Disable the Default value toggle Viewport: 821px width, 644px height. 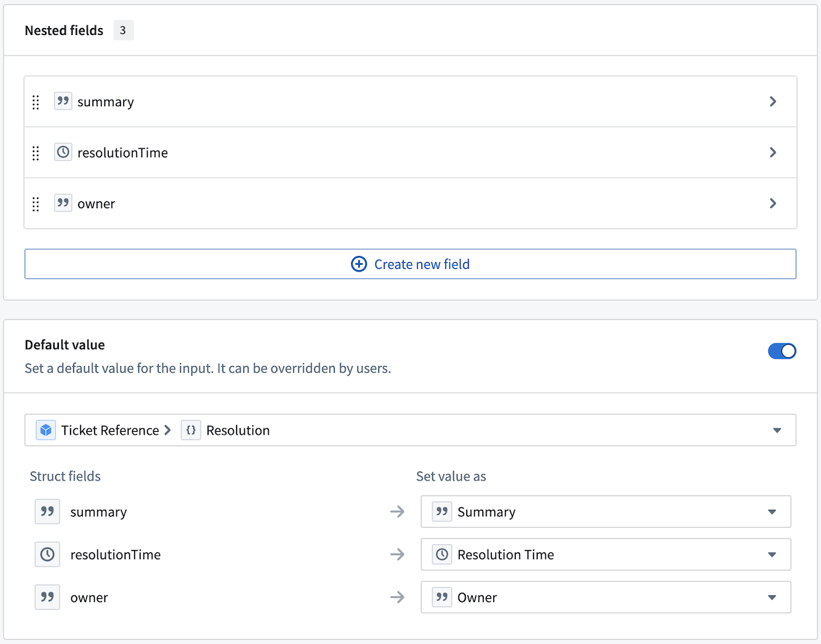tap(782, 351)
